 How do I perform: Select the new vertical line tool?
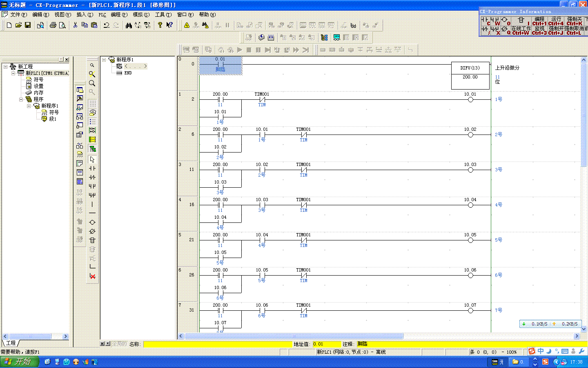point(92,204)
